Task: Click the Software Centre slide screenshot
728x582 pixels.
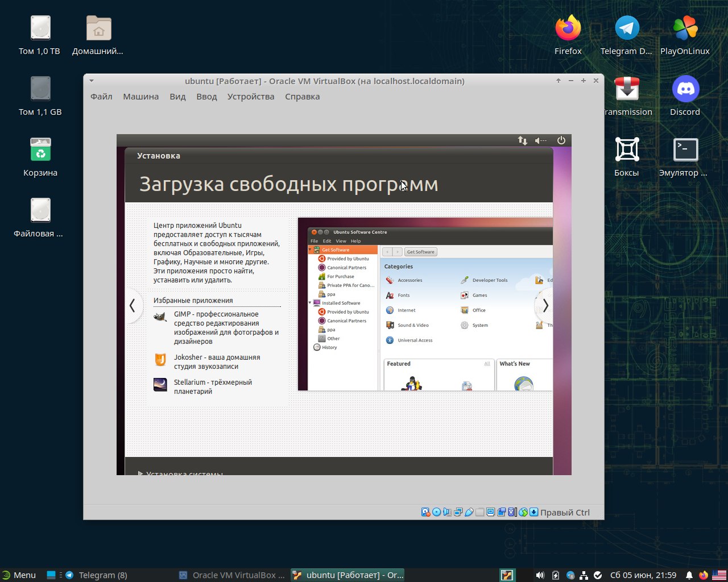Action: pos(425,304)
